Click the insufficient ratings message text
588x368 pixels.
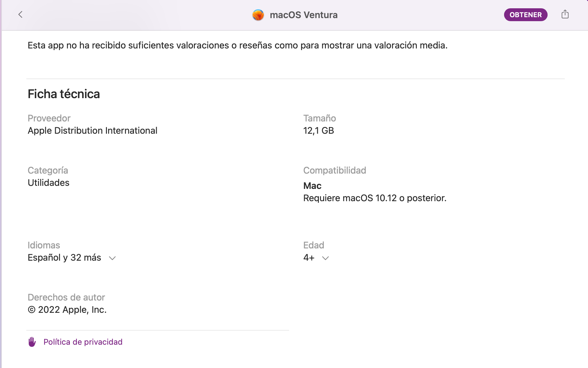(x=237, y=45)
